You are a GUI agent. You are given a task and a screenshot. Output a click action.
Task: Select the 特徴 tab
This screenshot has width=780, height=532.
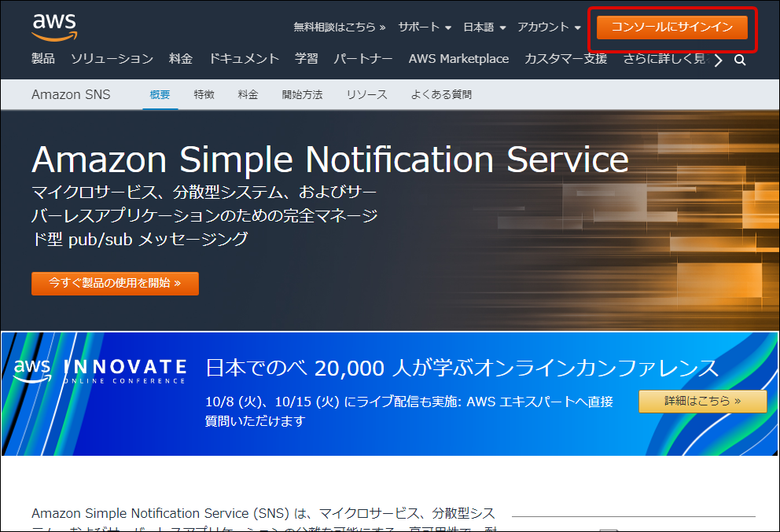[204, 94]
